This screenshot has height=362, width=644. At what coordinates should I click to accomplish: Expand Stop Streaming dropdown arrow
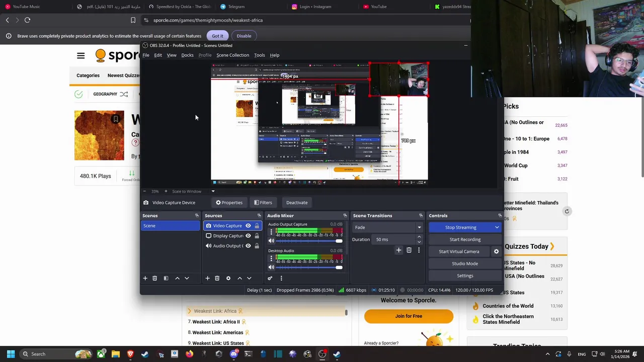click(x=497, y=227)
